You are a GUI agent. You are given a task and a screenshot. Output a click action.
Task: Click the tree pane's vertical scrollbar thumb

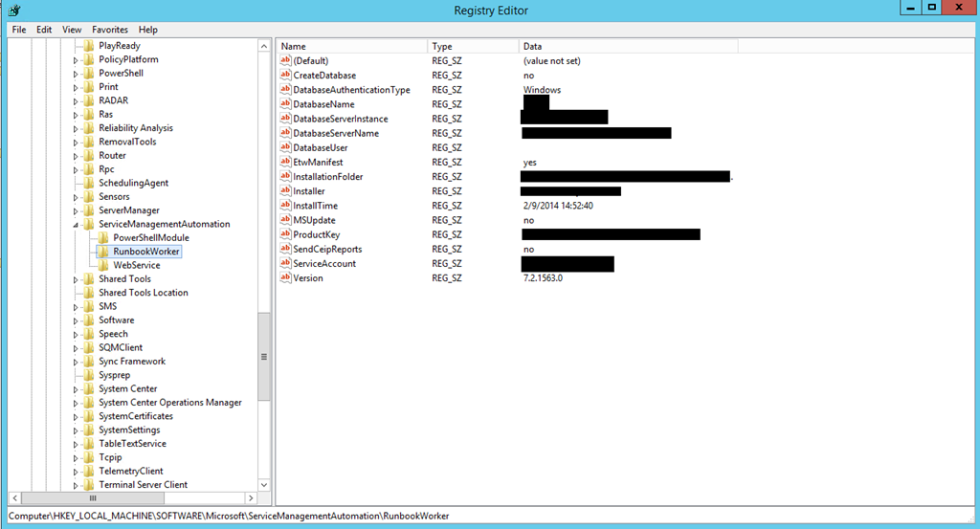point(264,356)
